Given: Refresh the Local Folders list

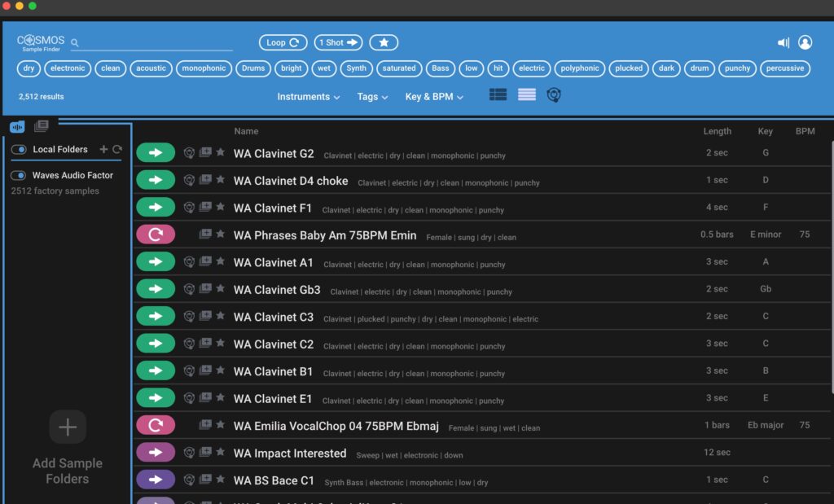Looking at the screenshot, I should [117, 150].
